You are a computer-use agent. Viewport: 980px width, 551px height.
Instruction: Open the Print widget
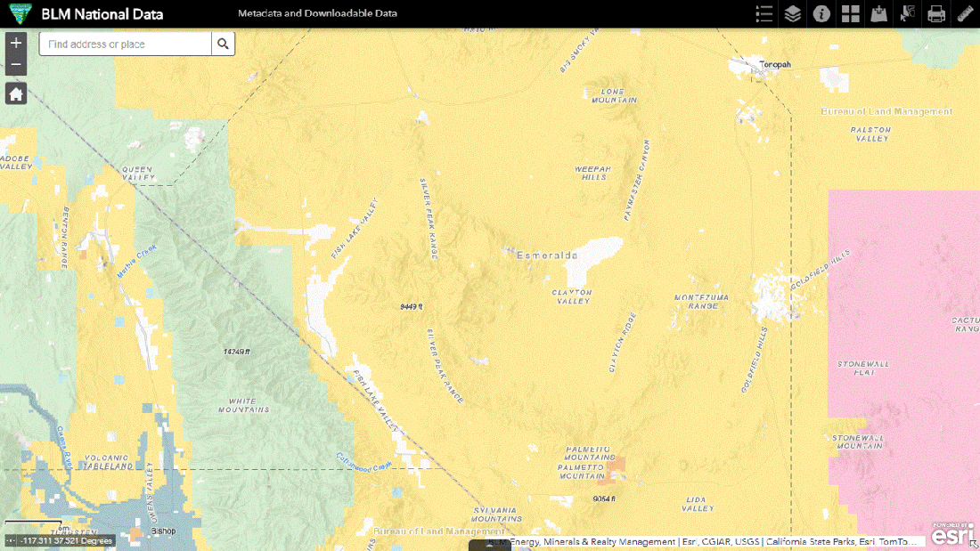[x=935, y=13]
